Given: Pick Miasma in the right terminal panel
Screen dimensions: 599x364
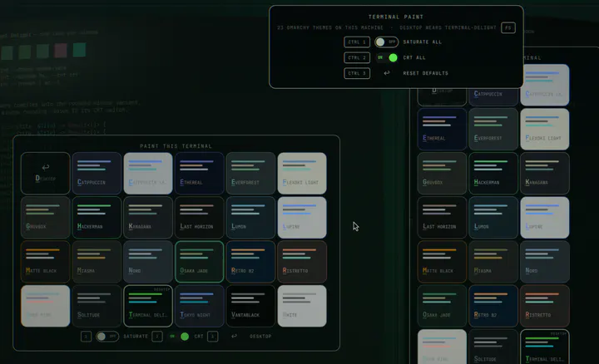Looking at the screenshot, I should 493,262.
